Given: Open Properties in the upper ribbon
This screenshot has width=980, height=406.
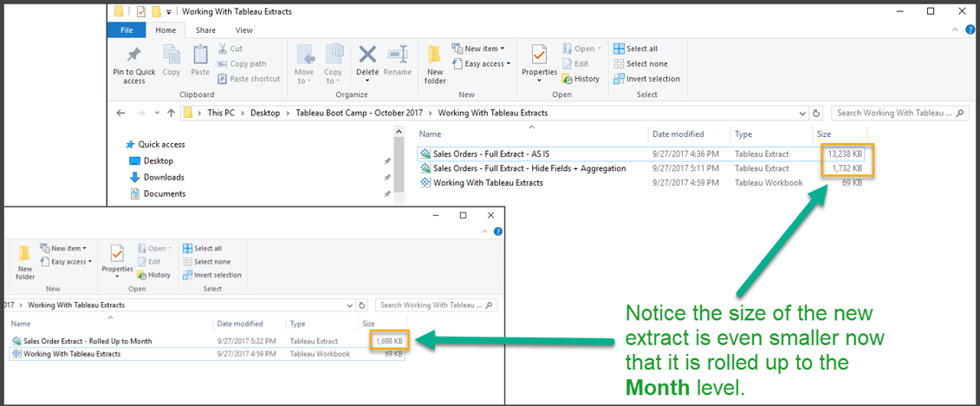Looking at the screenshot, I should click(x=539, y=56).
